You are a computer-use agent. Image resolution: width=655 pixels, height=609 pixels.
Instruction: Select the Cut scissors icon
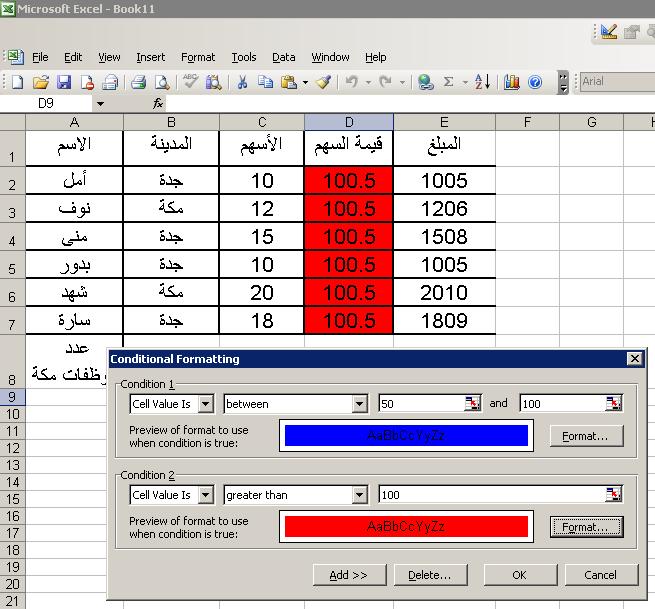point(242,82)
